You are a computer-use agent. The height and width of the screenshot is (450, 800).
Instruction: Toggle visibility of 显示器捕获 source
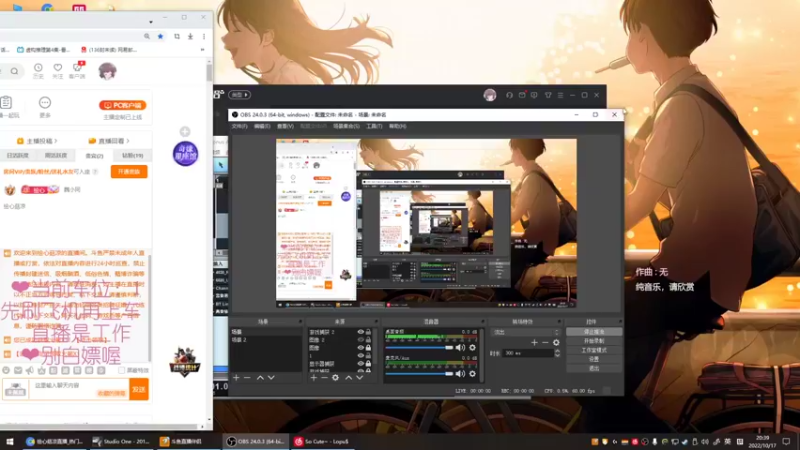point(361,364)
